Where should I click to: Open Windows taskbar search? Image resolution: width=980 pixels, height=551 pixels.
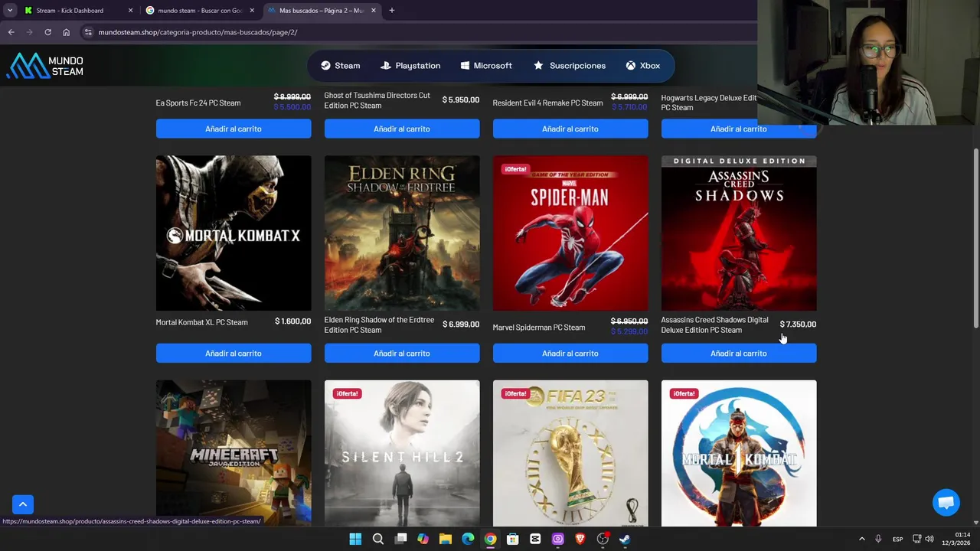pos(377,540)
